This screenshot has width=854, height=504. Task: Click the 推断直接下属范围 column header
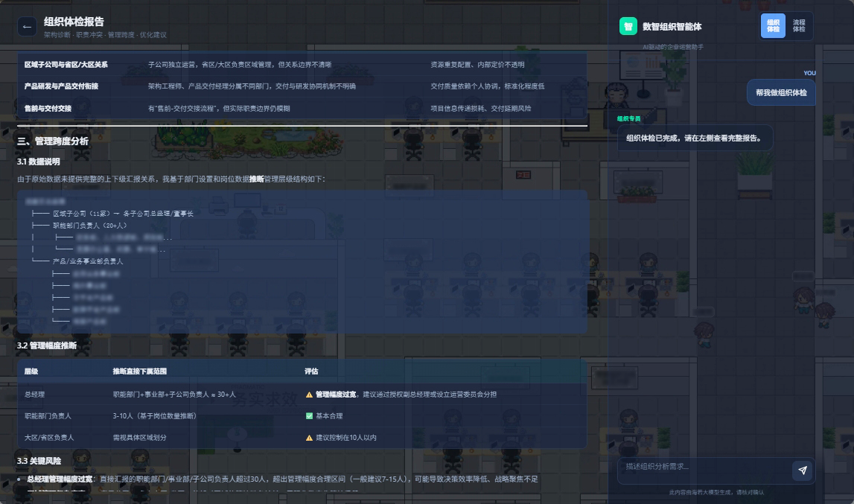point(140,371)
